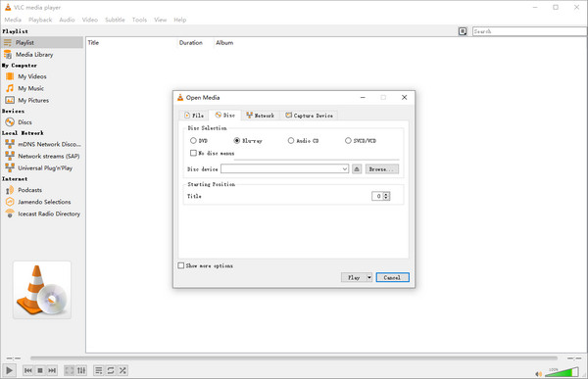Screen dimensions: 588x379
Task: Switch to the Capture Device tab
Action: pos(309,116)
